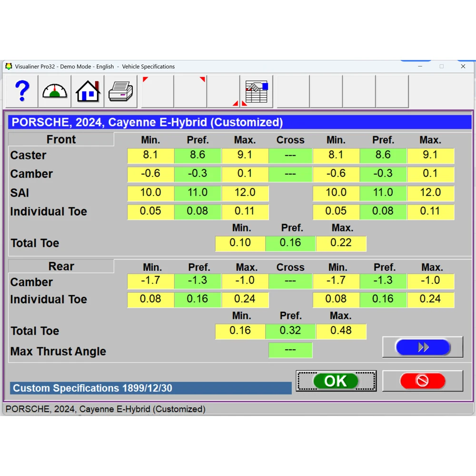Click the blue double-arrow forward button
The image size is (476, 476).
pos(422,347)
